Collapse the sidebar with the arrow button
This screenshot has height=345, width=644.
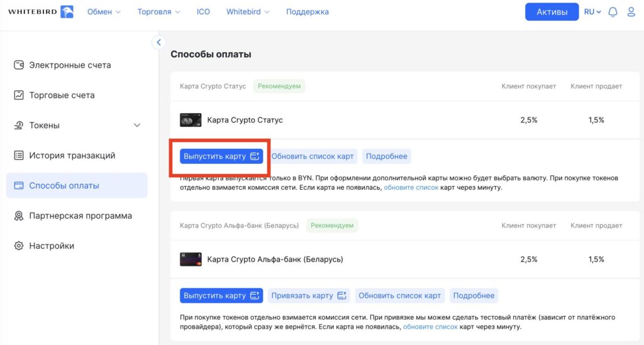[x=158, y=42]
